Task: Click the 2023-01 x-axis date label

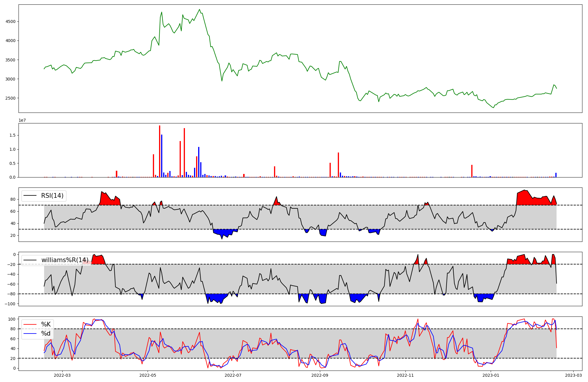Action: 491,375
